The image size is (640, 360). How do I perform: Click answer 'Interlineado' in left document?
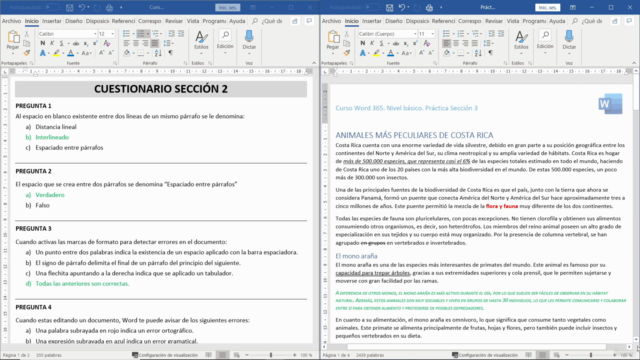point(52,137)
